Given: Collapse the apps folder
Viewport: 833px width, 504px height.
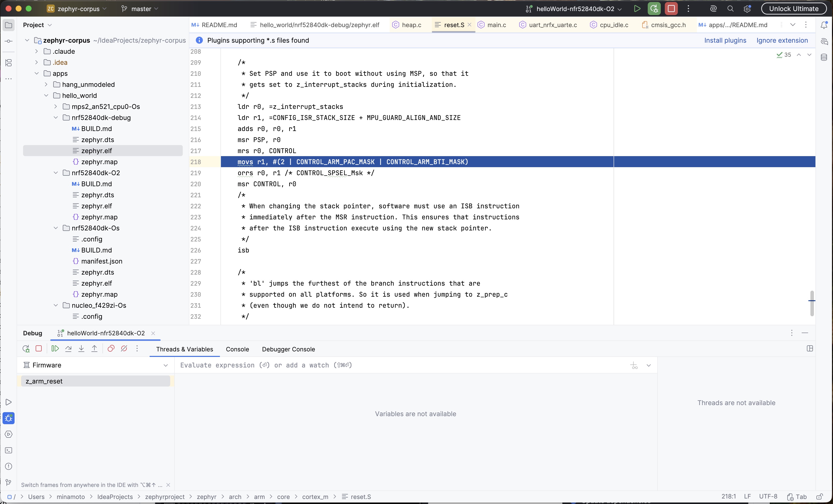Looking at the screenshot, I should (36, 73).
